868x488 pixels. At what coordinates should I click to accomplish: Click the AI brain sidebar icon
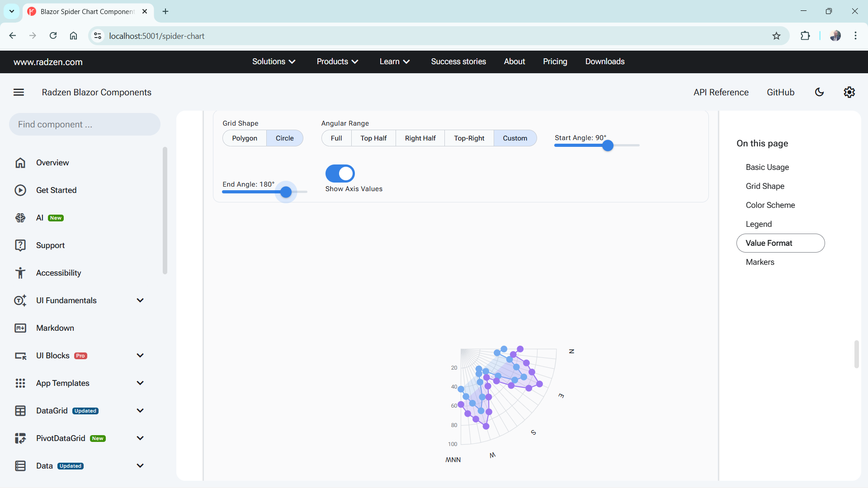tap(20, 218)
